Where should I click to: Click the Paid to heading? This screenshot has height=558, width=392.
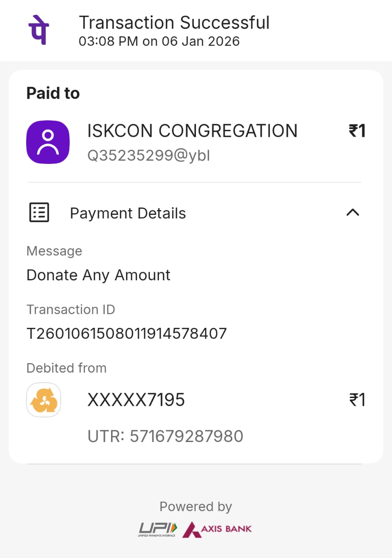coord(53,93)
